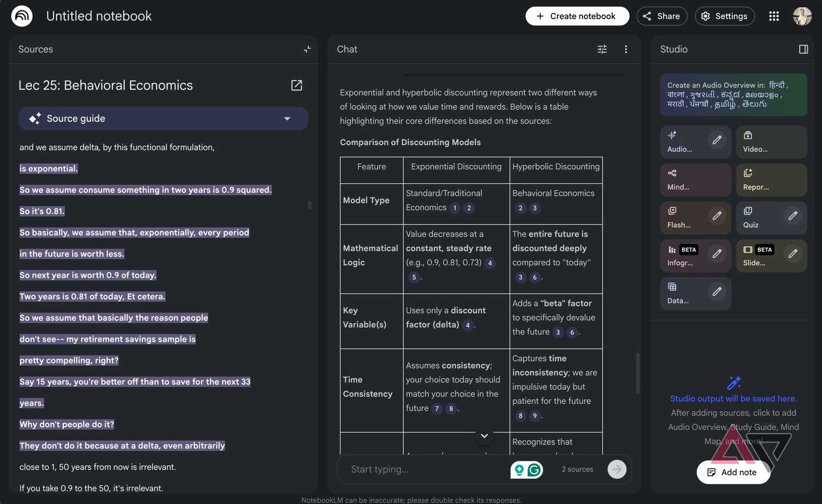Open the chat configuration sliders icon
822x504 pixels.
click(x=602, y=49)
